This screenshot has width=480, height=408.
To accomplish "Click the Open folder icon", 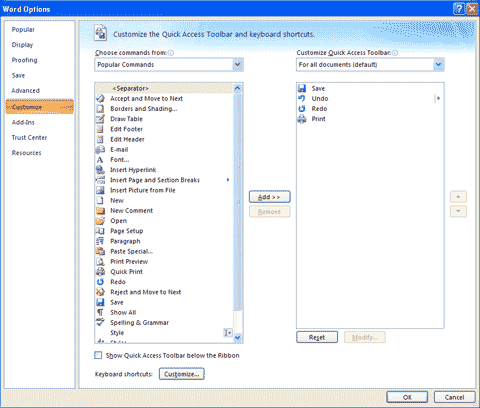I will 100,221.
